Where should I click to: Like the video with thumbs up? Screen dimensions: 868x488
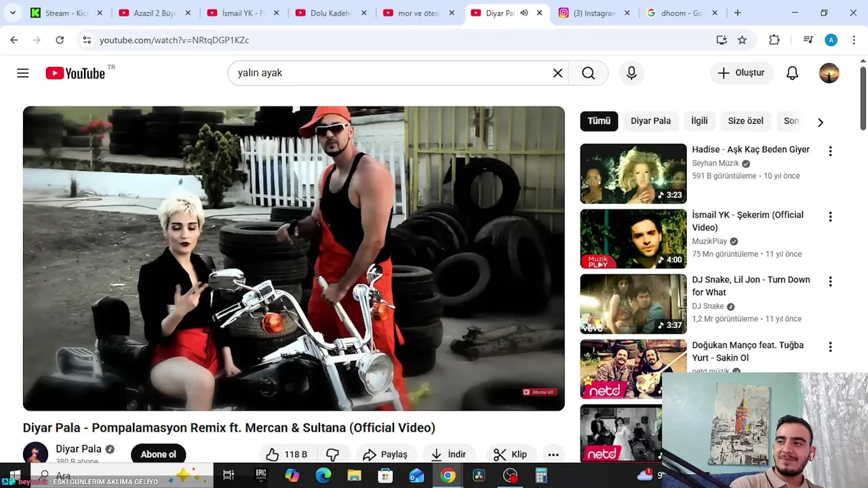[x=286, y=454]
